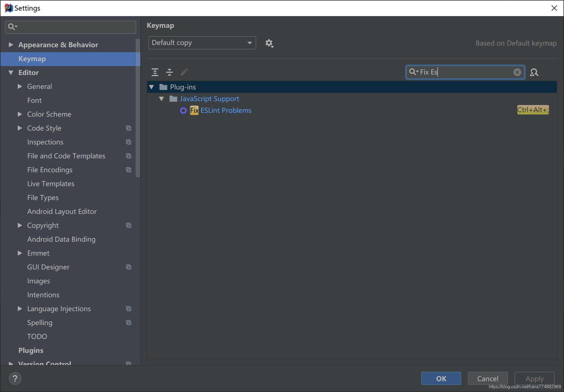Open File Encodings settings page
The image size is (564, 392).
tap(50, 170)
